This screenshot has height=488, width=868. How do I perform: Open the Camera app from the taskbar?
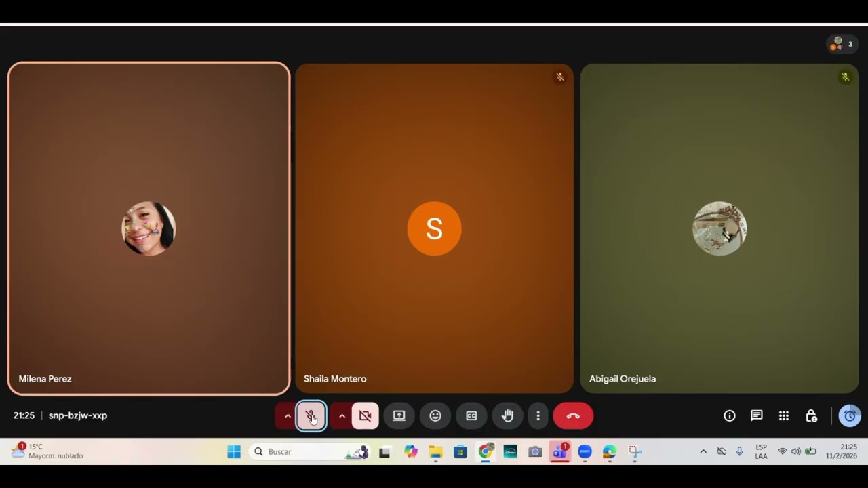pyautogui.click(x=535, y=452)
